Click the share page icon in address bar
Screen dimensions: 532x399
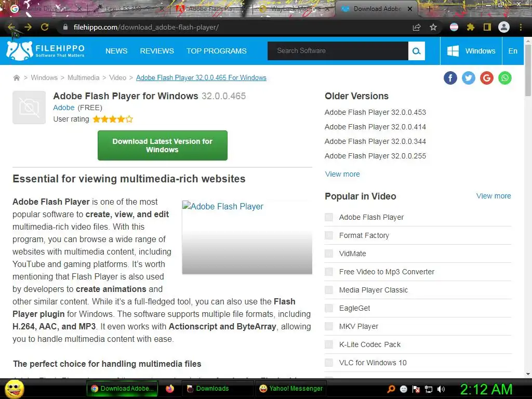click(417, 28)
